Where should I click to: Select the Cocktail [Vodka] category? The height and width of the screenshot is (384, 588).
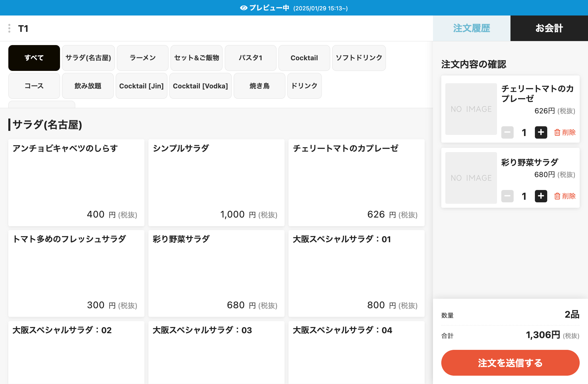click(x=200, y=86)
